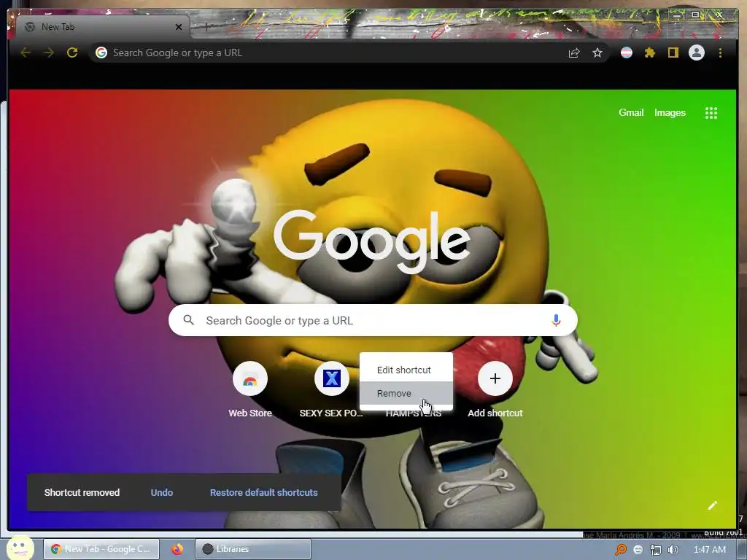Switch to New Tab - Google Chrome taskbar button
The width and height of the screenshot is (747, 560).
101,549
